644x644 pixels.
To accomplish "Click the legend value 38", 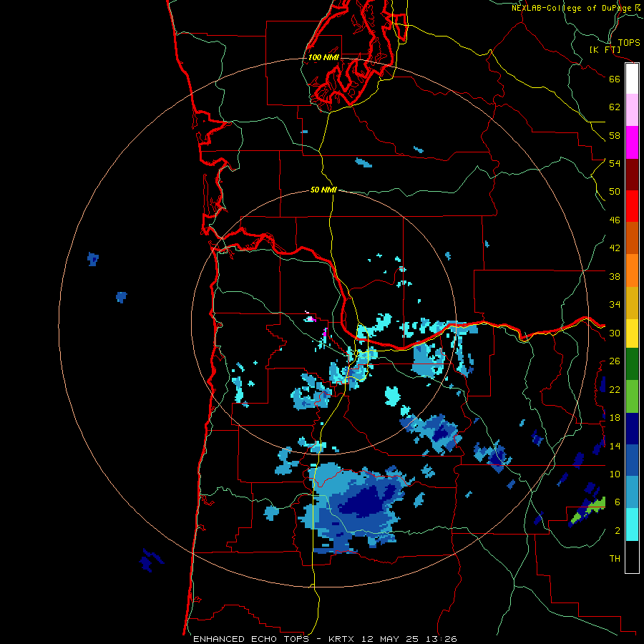I will tap(615, 276).
